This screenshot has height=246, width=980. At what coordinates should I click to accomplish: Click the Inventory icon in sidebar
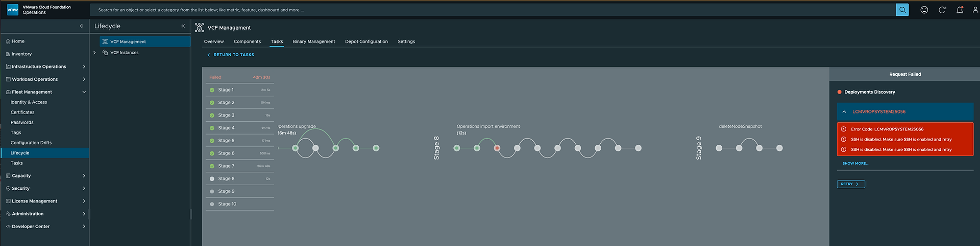coord(8,54)
